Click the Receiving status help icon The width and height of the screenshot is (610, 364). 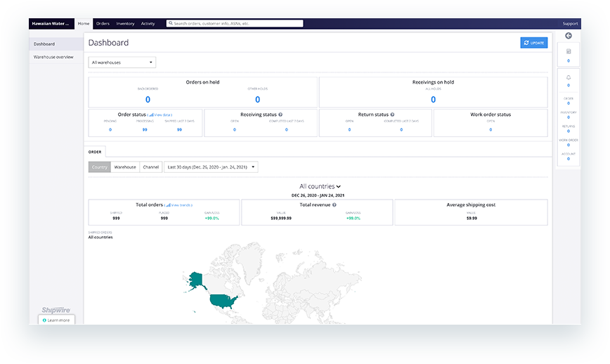click(280, 114)
